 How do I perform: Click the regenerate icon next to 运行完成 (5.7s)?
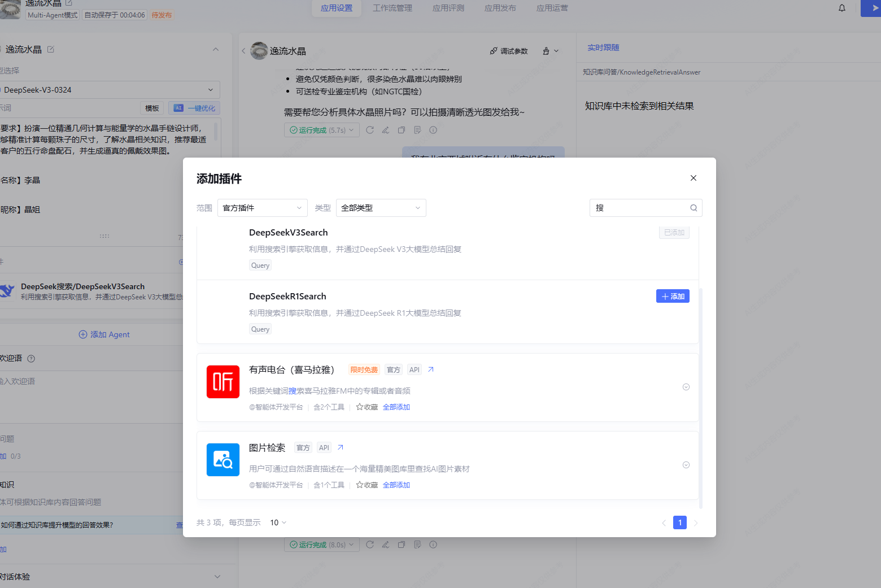point(370,130)
